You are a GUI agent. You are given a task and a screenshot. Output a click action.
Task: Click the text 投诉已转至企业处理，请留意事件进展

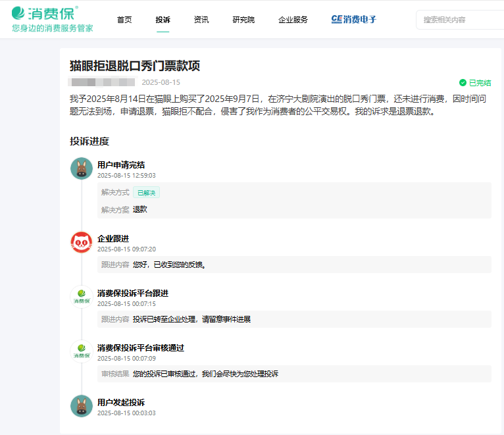pos(191,319)
